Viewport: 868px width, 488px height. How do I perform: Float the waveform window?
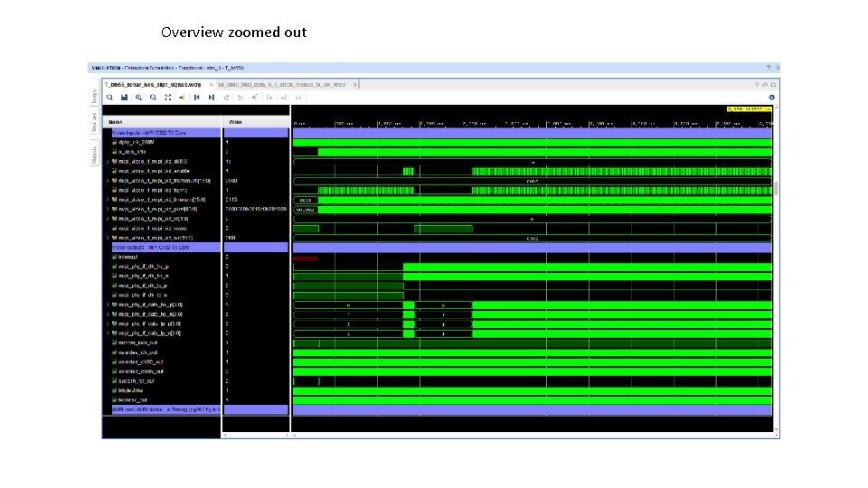pos(765,85)
